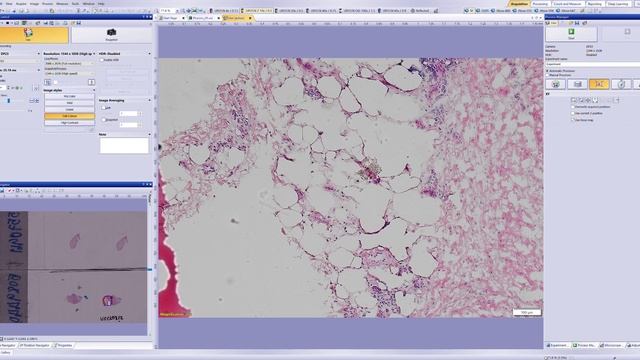This screenshot has width=640, height=360.
Task: Expand the Resolution section dropdown arrow
Action: coord(94,53)
